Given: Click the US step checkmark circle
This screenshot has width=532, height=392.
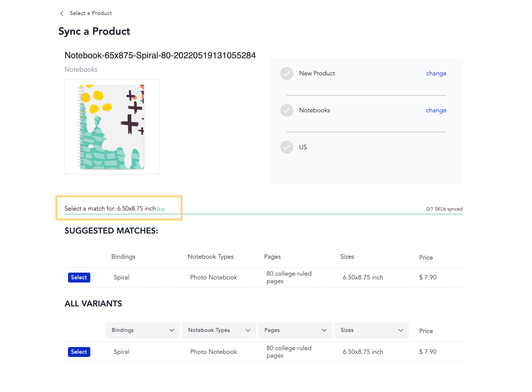Looking at the screenshot, I should (287, 147).
